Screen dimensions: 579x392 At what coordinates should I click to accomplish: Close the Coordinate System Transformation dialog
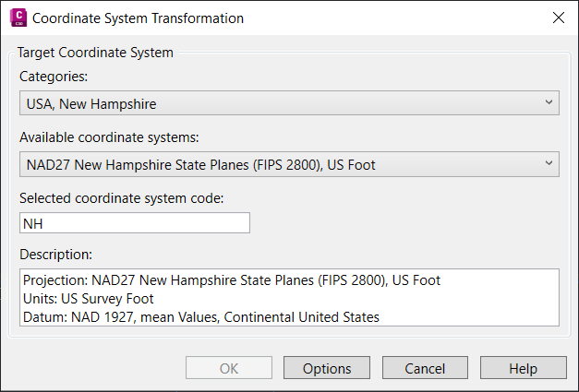click(x=558, y=18)
